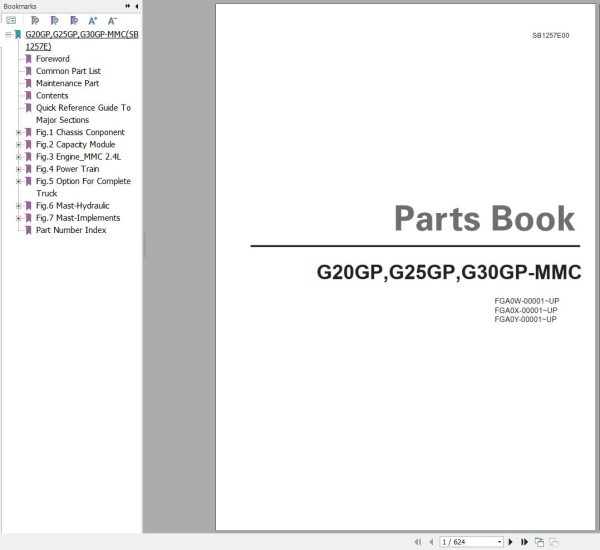
Task: Click the double-arrow bookmarks panel icon
Action: pyautogui.click(x=127, y=6)
